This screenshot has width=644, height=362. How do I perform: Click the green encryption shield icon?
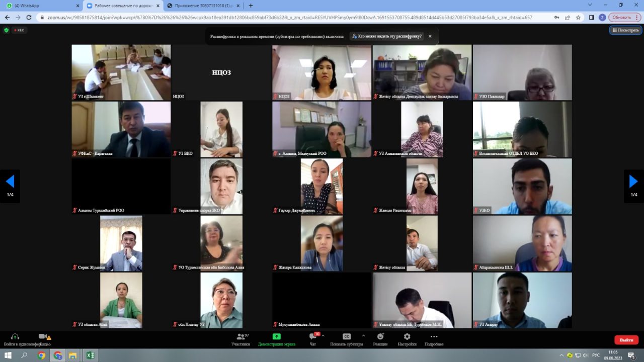click(x=7, y=30)
